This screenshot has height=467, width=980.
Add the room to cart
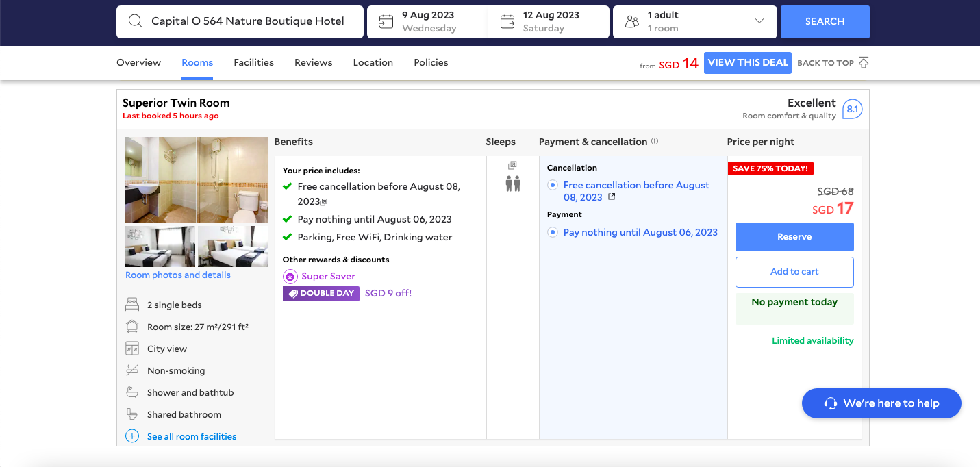[794, 272]
